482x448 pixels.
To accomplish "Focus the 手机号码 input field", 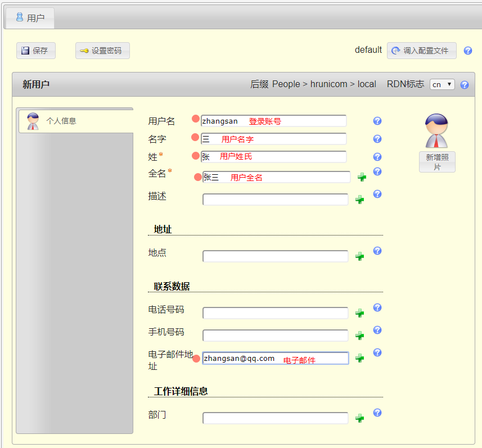I will (x=275, y=336).
